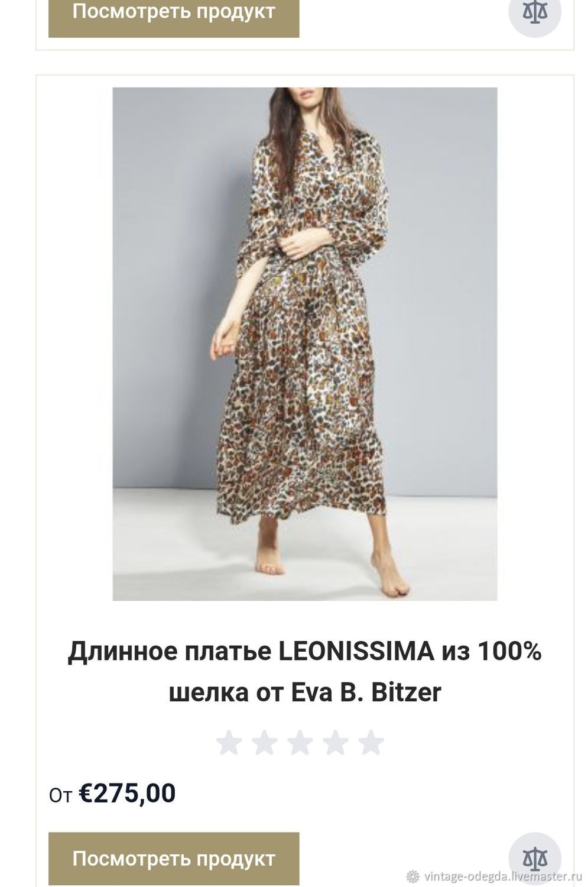Viewport: 588px width, 887px height.
Task: Click the 'Посмотреть продукт' button under €275,00
Action: tap(174, 859)
